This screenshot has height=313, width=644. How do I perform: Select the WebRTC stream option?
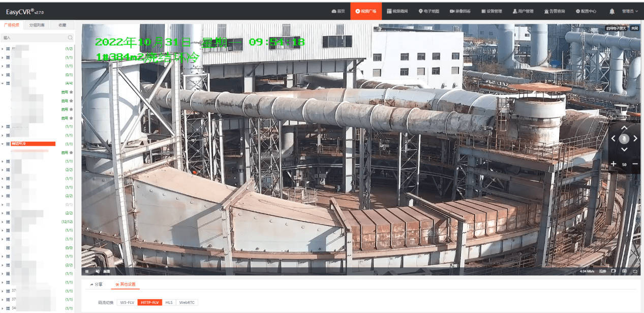coord(187,302)
